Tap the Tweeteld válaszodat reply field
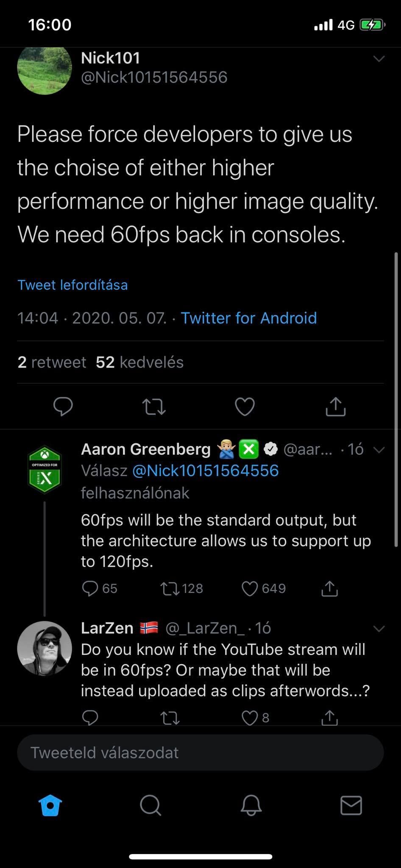Viewport: 401px width, 868px height. [200, 752]
